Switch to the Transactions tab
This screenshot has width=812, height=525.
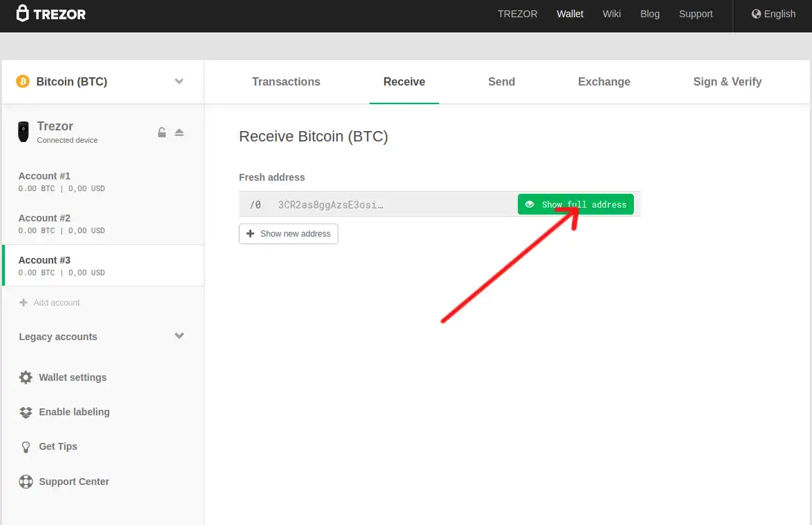click(286, 81)
